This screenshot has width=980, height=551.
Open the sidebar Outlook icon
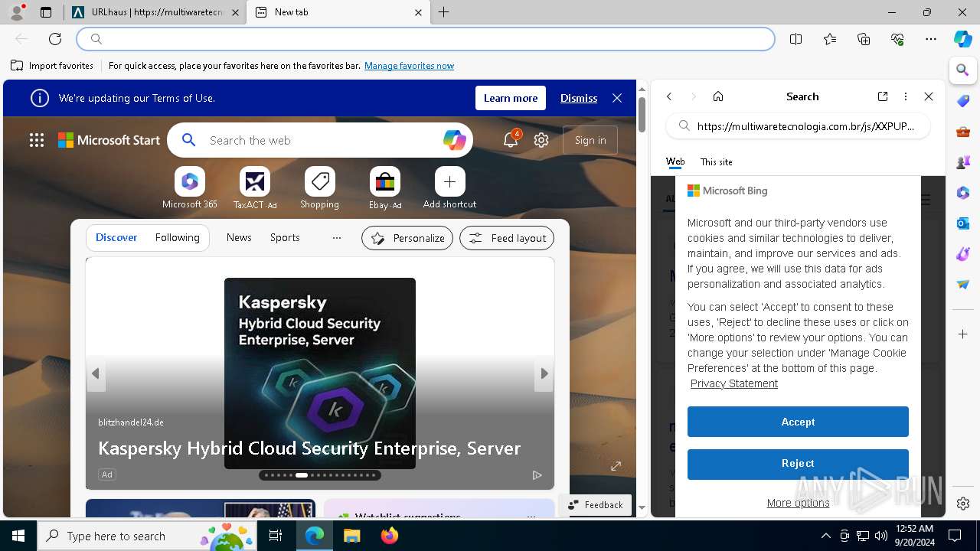click(963, 223)
